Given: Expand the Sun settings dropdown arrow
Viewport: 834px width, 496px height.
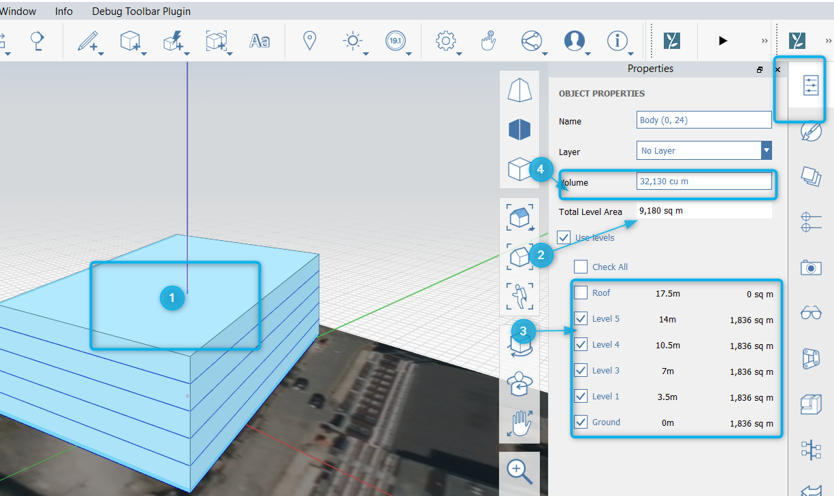Looking at the screenshot, I should [366, 54].
